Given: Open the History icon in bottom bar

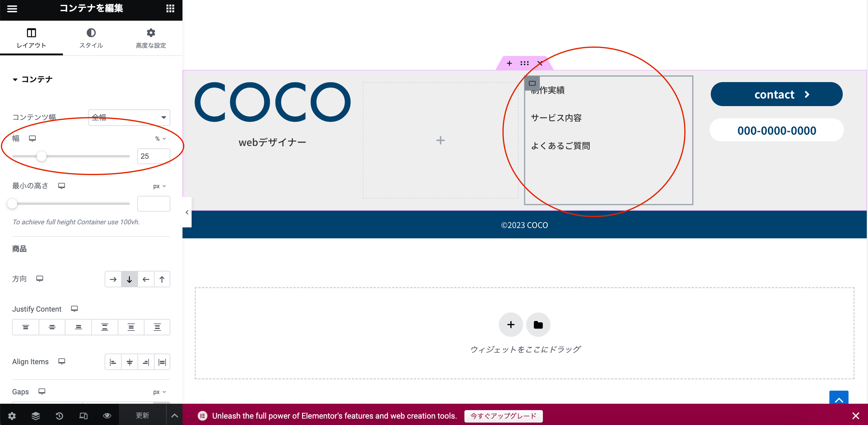Looking at the screenshot, I should pos(59,416).
